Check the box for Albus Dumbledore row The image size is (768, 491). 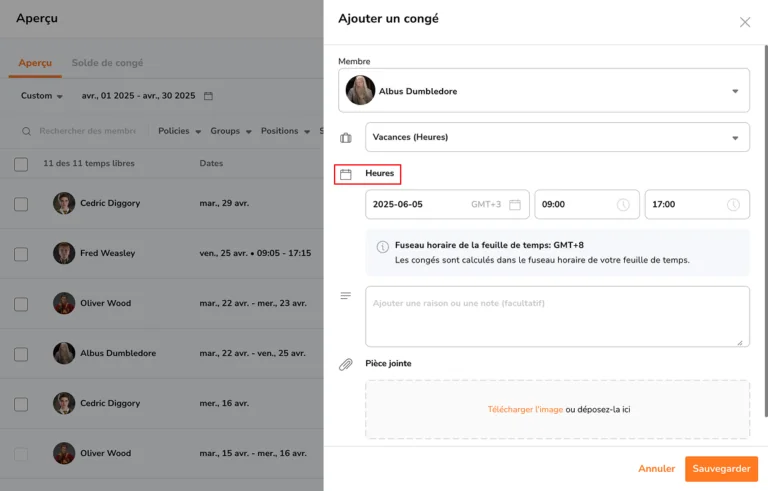[21, 354]
